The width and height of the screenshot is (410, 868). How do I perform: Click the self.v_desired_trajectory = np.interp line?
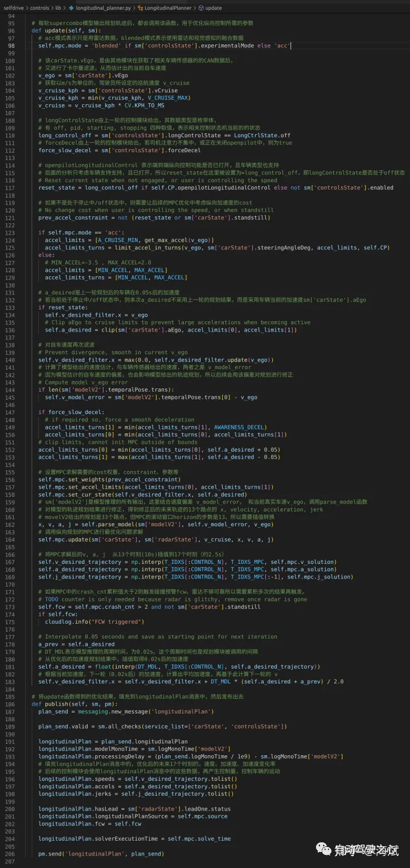pos(187,562)
